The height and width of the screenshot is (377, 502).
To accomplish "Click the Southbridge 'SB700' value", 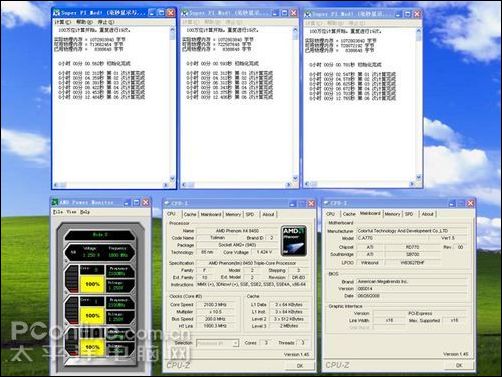I will pos(413,254).
